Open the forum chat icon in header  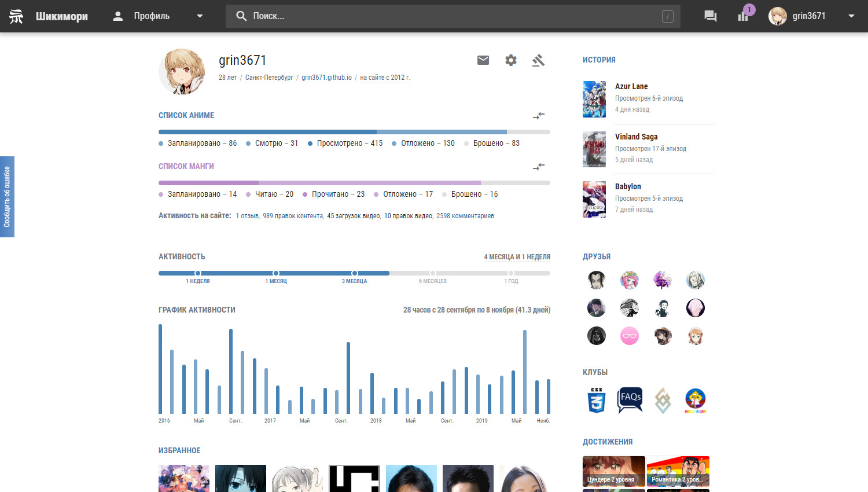click(710, 16)
